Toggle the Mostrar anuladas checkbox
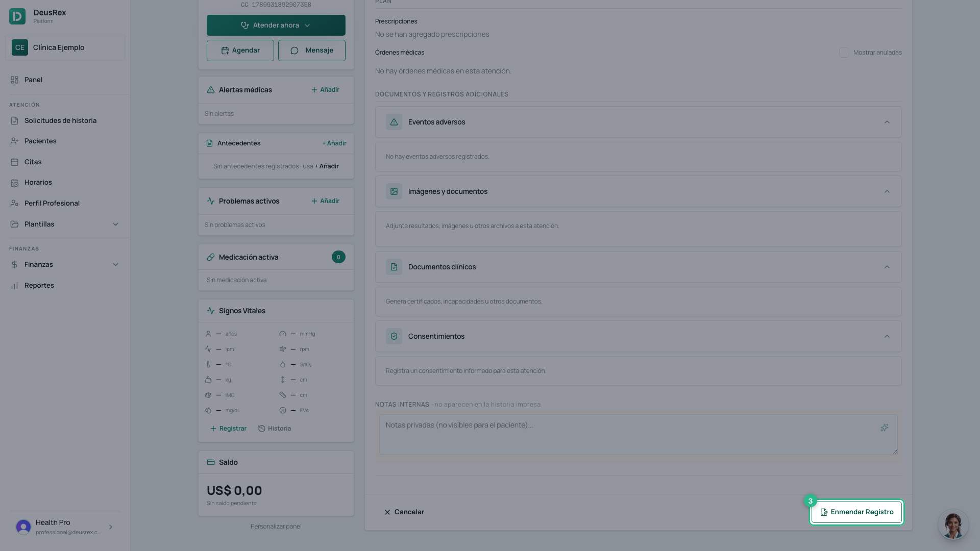Image resolution: width=980 pixels, height=551 pixels. click(844, 53)
